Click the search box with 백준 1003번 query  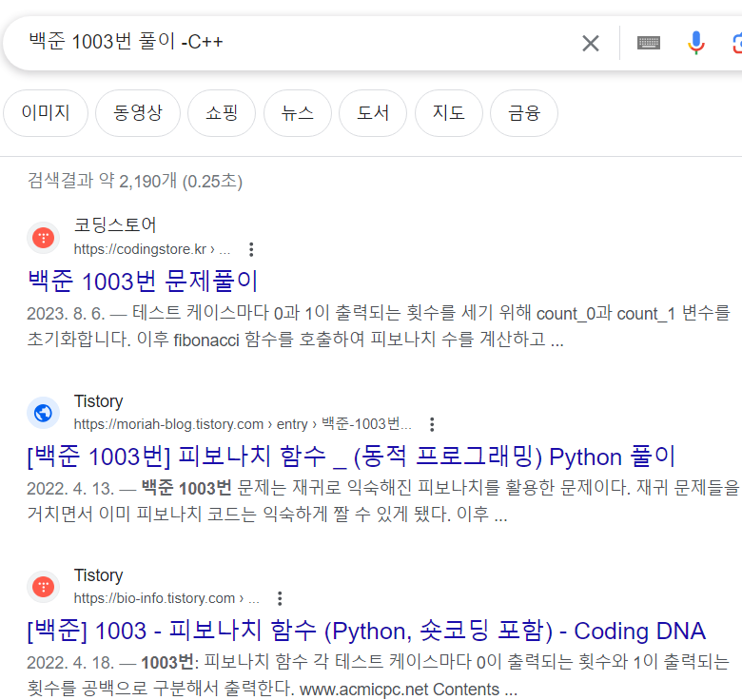pyautogui.click(x=293, y=42)
